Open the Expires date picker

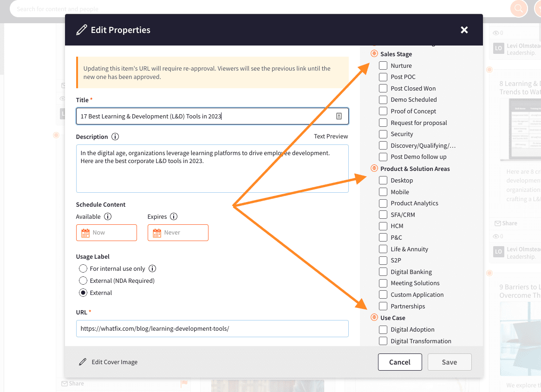(178, 233)
